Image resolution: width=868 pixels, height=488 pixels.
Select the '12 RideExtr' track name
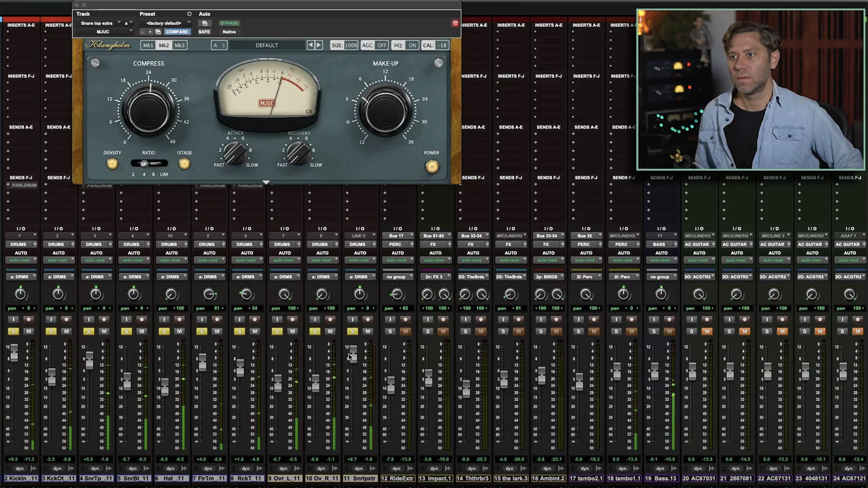coord(398,478)
